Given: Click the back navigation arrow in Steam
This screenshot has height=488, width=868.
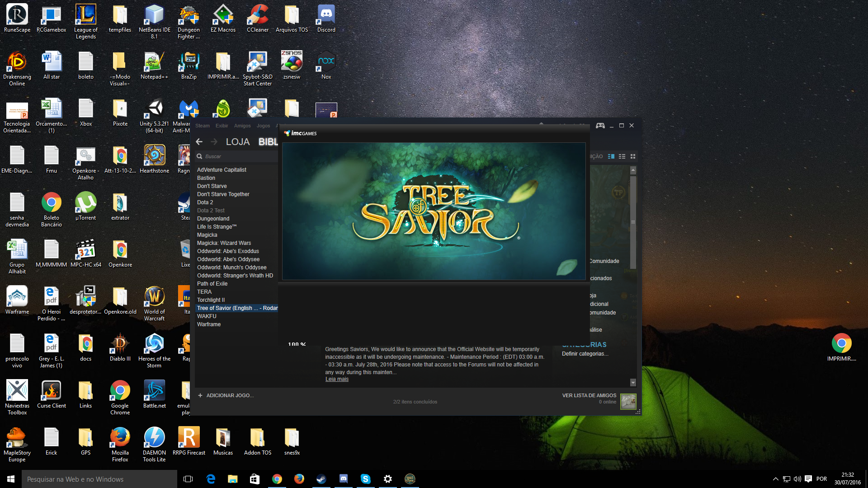Looking at the screenshot, I should [199, 142].
